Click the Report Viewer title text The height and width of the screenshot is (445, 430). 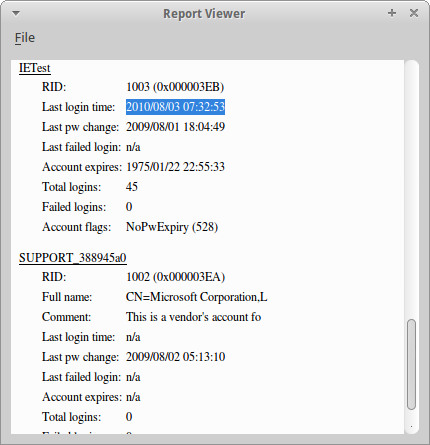[x=204, y=14]
